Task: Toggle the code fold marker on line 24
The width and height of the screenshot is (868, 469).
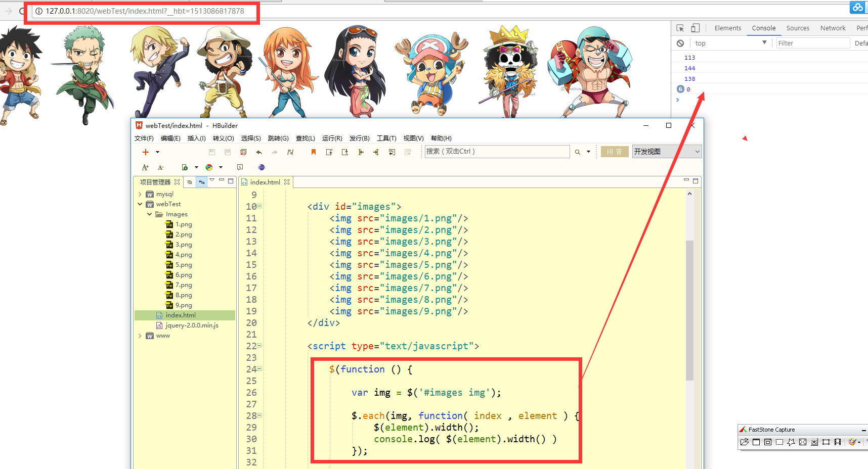Action: click(259, 369)
